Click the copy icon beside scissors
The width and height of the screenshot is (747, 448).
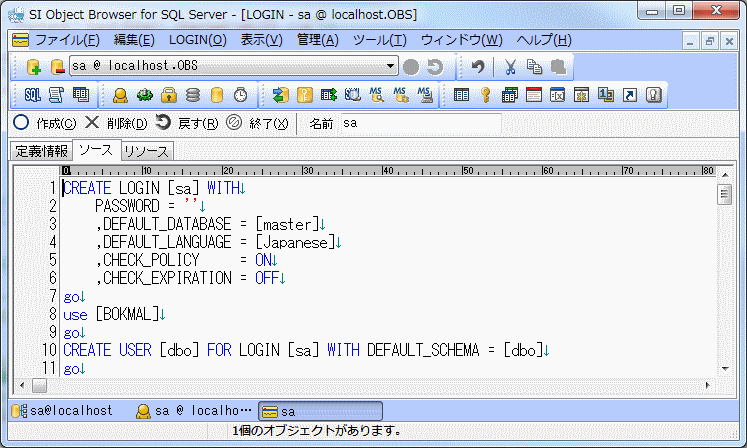pyautogui.click(x=534, y=67)
